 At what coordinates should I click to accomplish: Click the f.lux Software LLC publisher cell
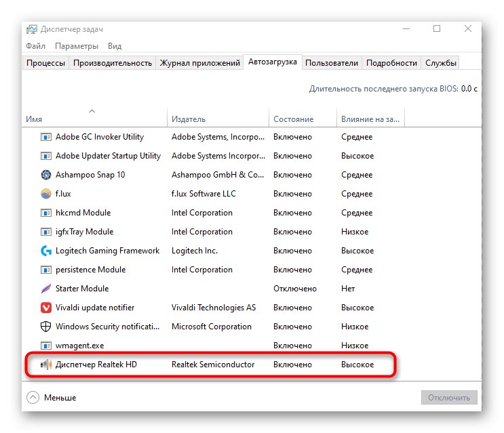[203, 194]
